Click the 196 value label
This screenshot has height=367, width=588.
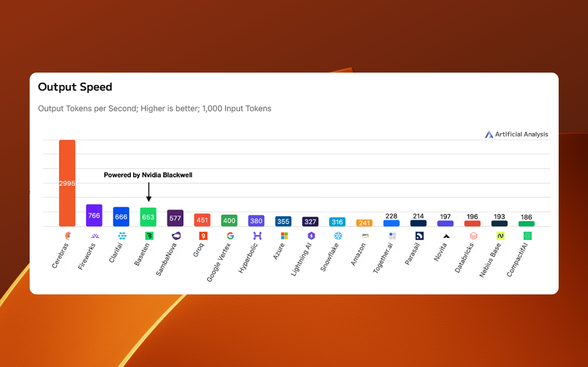point(472,217)
